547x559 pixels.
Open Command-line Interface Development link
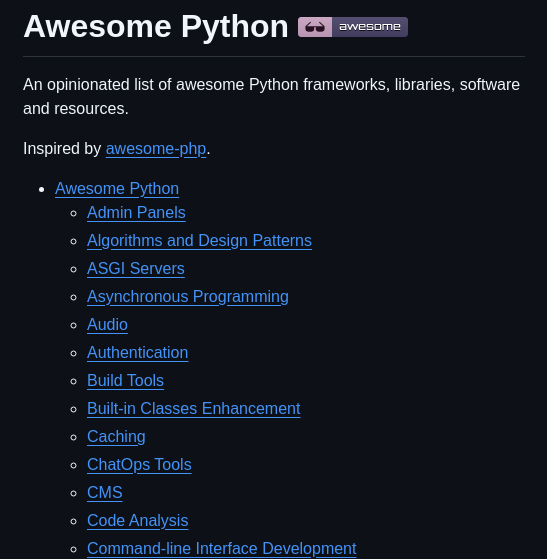222,549
